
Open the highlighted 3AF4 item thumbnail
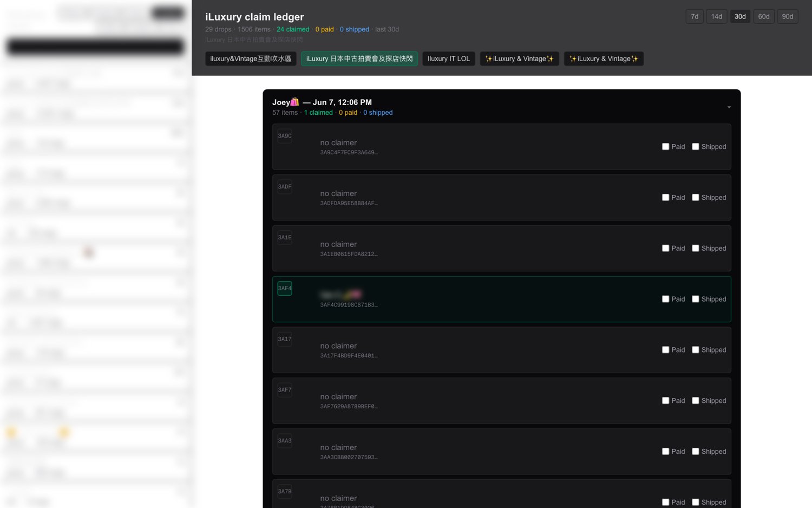pyautogui.click(x=285, y=288)
